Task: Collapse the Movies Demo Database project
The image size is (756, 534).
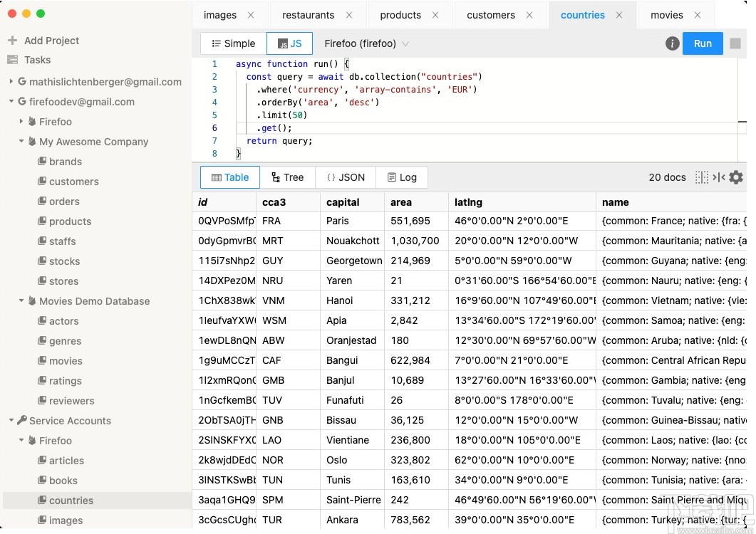Action: 21,301
